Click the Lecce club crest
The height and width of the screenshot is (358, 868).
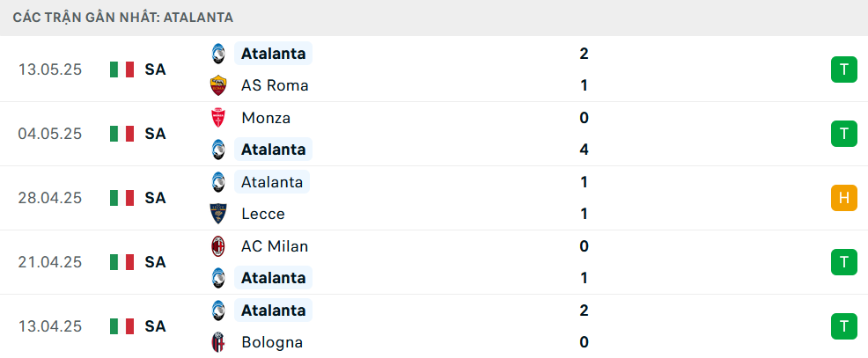[218, 214]
